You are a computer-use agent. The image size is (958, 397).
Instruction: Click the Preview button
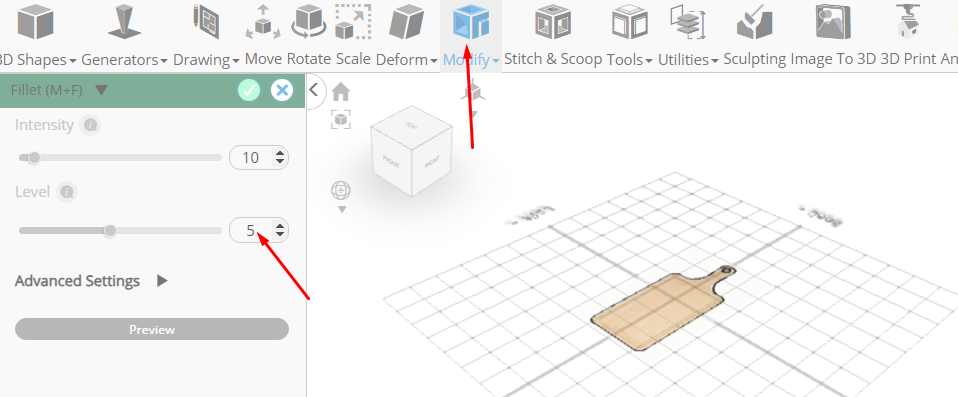coord(152,329)
